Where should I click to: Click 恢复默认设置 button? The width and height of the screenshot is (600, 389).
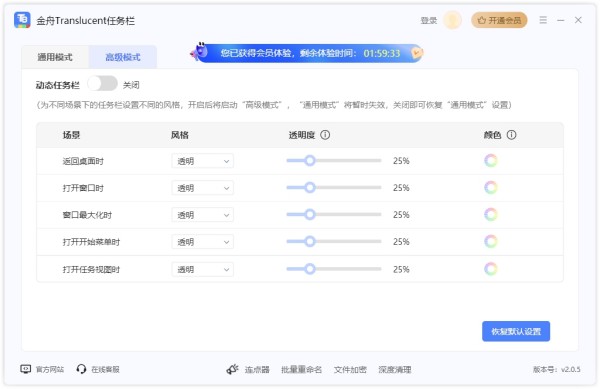pos(516,331)
